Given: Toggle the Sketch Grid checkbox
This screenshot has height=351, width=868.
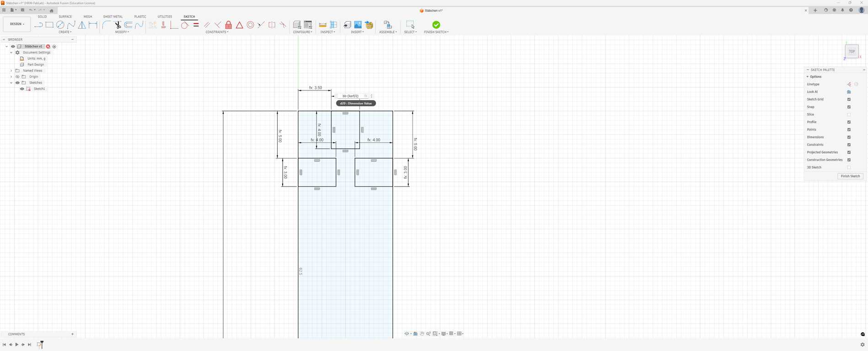Looking at the screenshot, I should coord(849,99).
